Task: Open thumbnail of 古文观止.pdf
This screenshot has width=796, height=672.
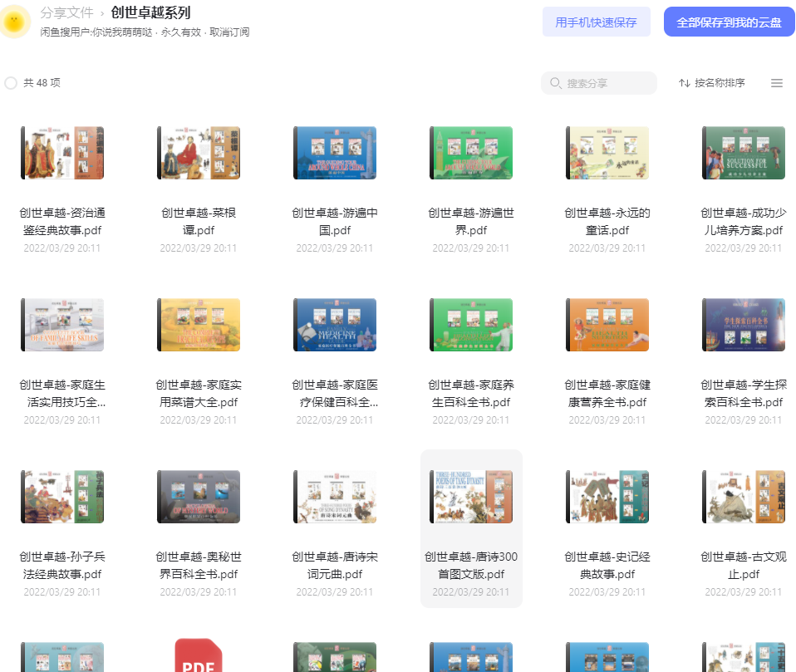Action: [x=744, y=497]
